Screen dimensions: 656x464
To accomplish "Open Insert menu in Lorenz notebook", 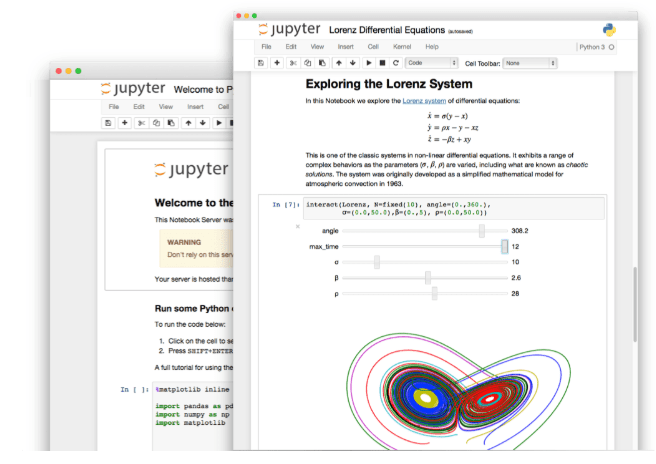I will [x=346, y=47].
